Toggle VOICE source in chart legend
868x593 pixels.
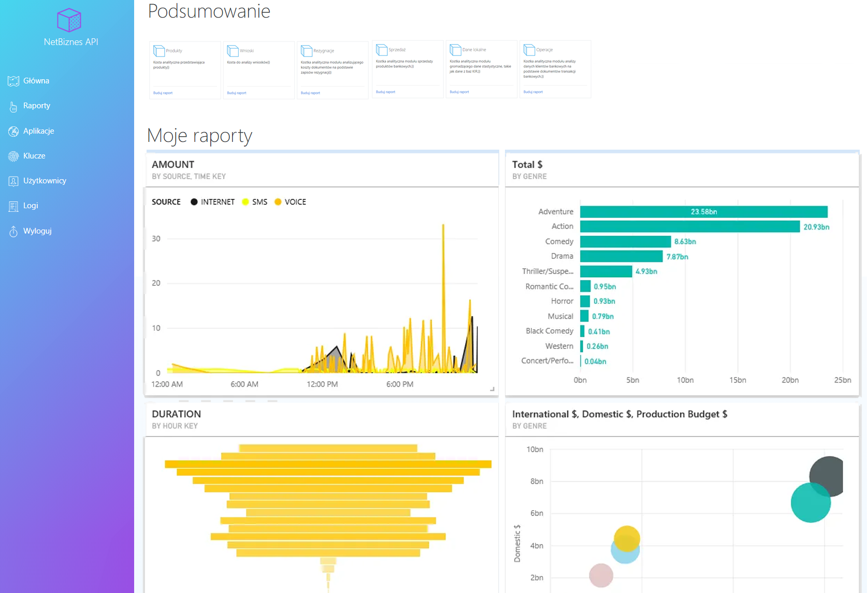[290, 202]
